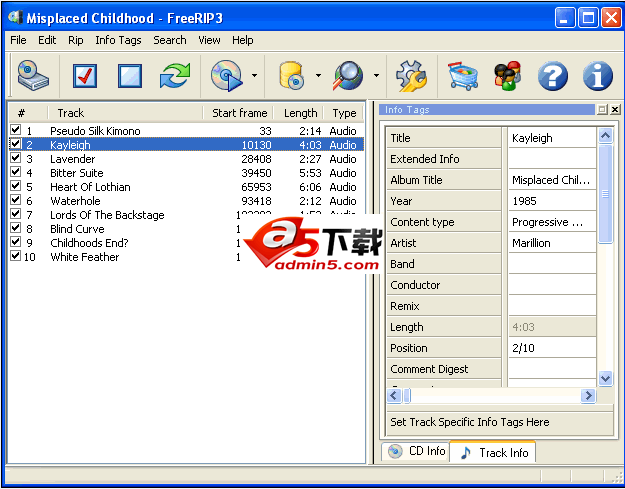Uncheck track 6 Waterhole checkbox
The image size is (625, 489).
coord(16,199)
